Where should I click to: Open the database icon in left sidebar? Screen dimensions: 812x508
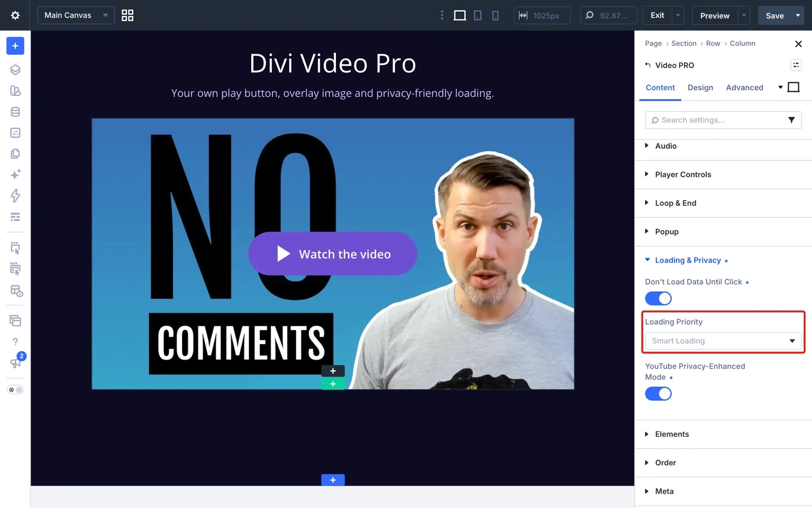tap(15, 112)
